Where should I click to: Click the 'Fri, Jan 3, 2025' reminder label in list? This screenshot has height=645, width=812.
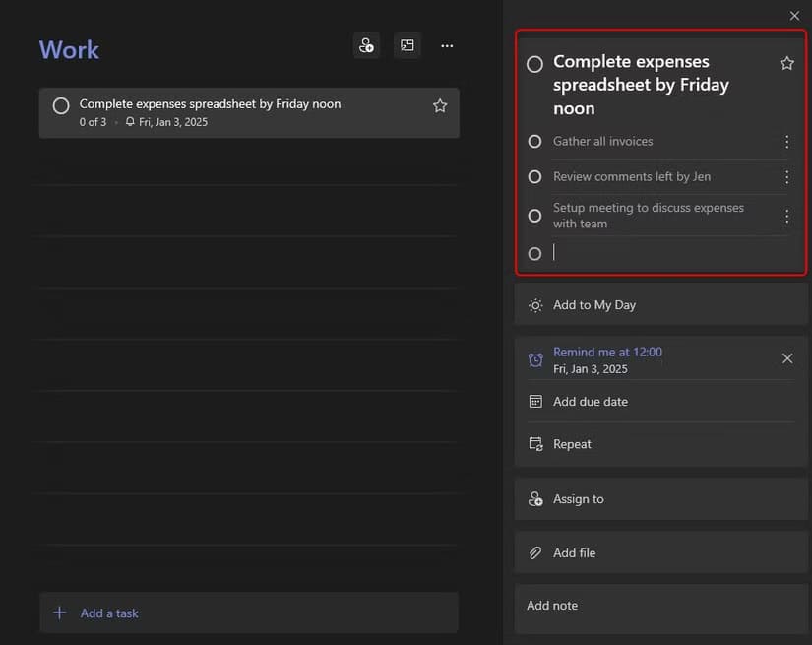click(x=173, y=122)
